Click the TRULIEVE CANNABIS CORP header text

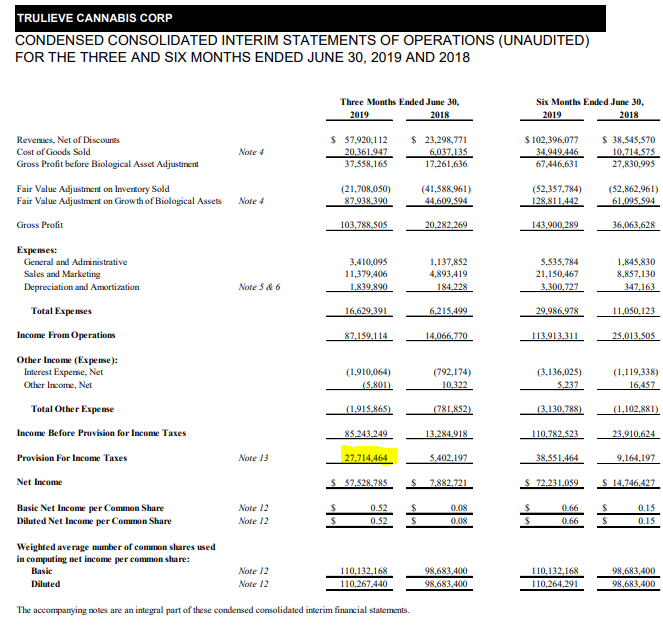94,18
